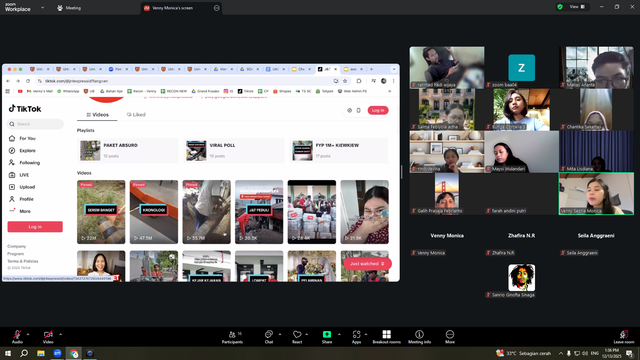This screenshot has width=640, height=360.
Task: Expand the React options arrow
Action: [x=307, y=334]
